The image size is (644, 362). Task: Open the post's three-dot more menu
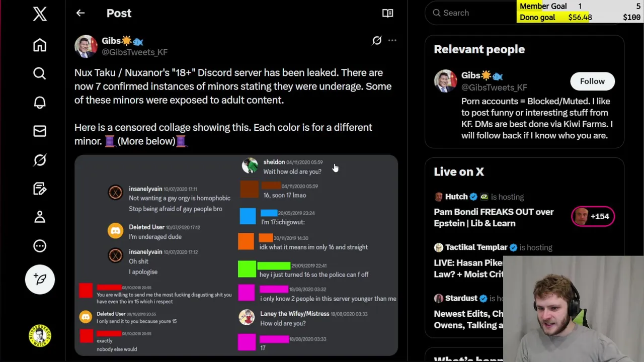(392, 41)
